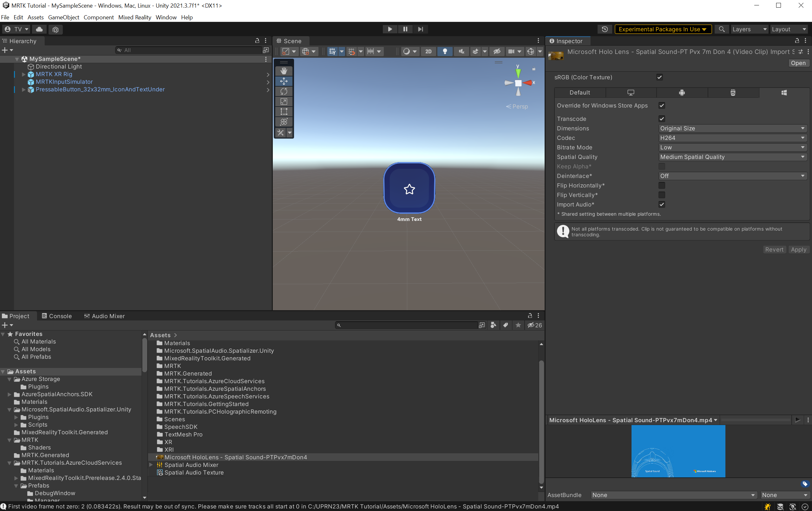The height and width of the screenshot is (511, 812).
Task: Click the Apply button
Action: [798, 250]
